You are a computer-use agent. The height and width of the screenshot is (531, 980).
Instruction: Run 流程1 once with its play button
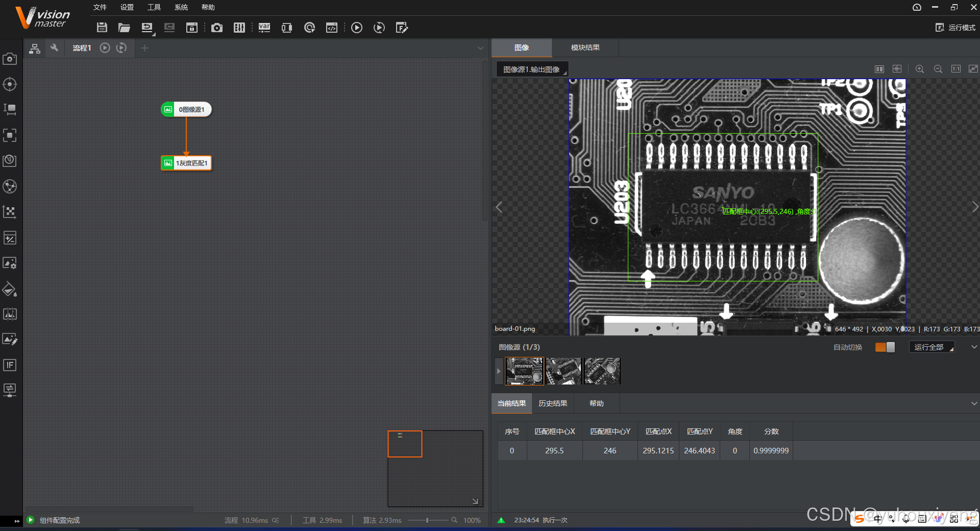(105, 48)
